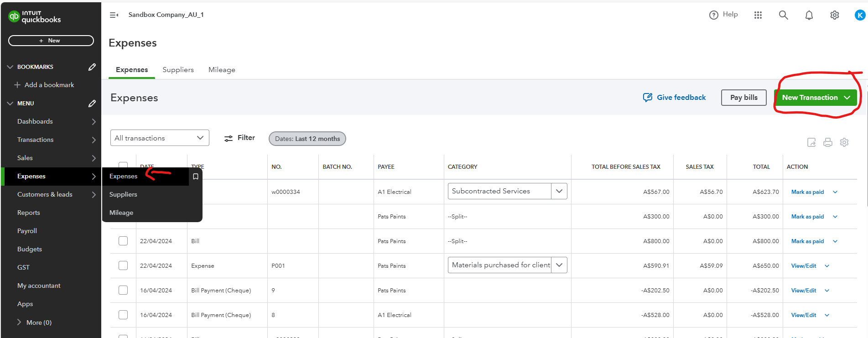Print the expenses list icon
The width and height of the screenshot is (868, 338).
(x=828, y=142)
